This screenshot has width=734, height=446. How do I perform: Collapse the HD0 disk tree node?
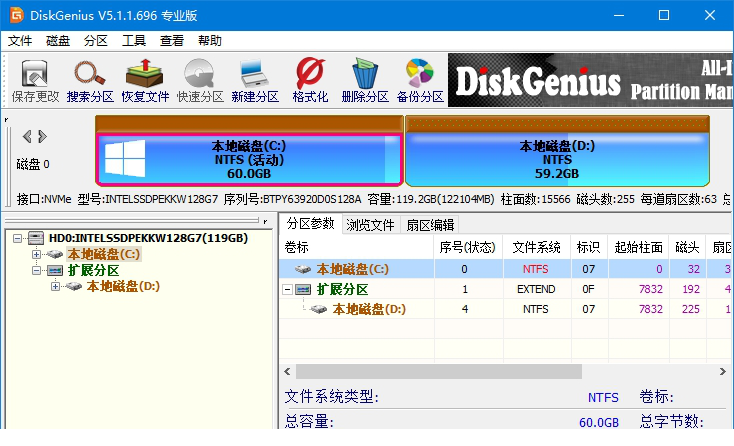(17, 238)
